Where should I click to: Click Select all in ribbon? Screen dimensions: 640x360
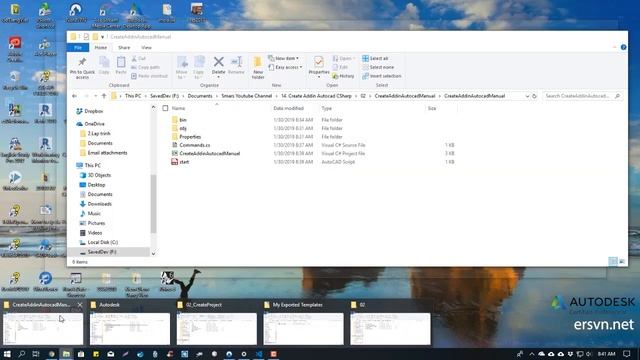[x=375, y=58]
